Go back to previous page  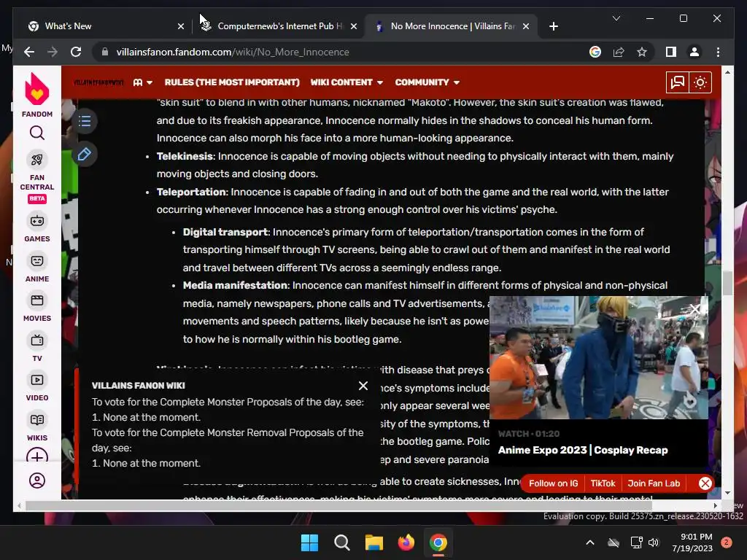[29, 52]
